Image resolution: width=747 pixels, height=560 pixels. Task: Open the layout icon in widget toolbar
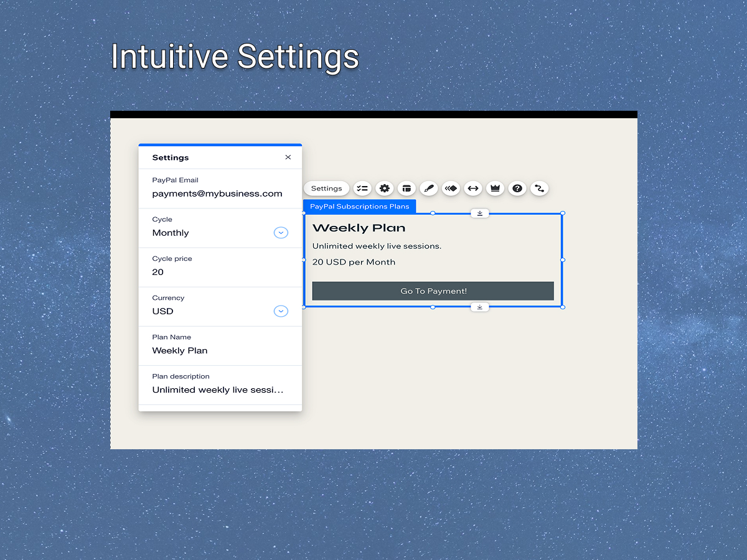[x=406, y=189]
